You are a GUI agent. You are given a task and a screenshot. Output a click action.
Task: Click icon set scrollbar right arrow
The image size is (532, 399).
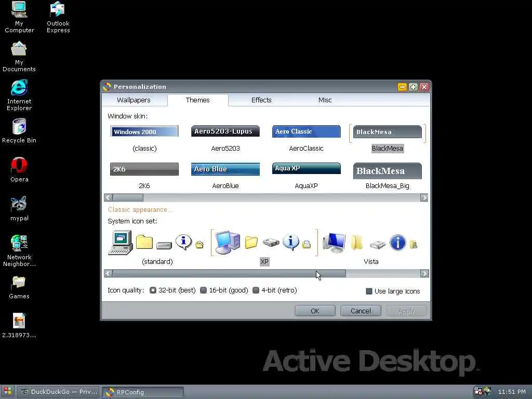424,273
